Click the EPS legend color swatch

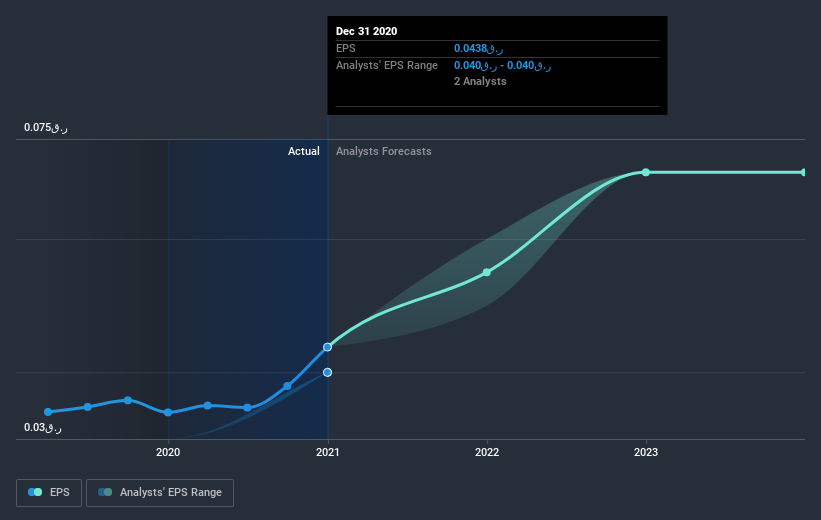click(35, 492)
